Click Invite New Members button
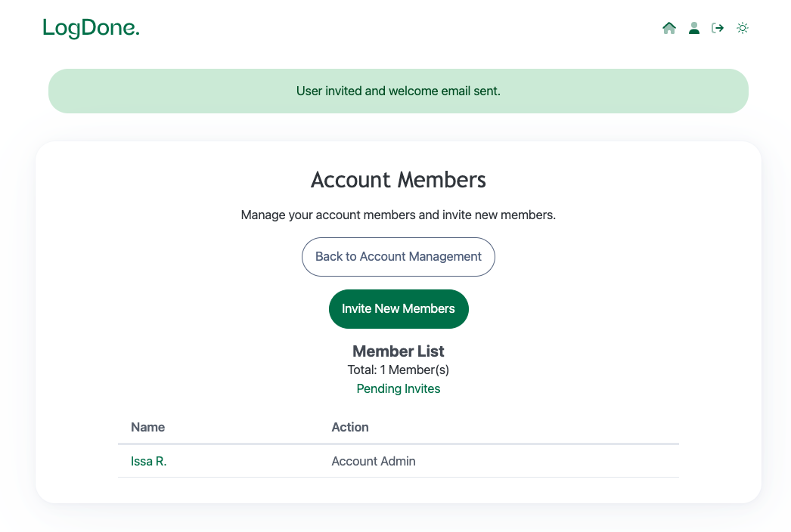 pyautogui.click(x=399, y=309)
